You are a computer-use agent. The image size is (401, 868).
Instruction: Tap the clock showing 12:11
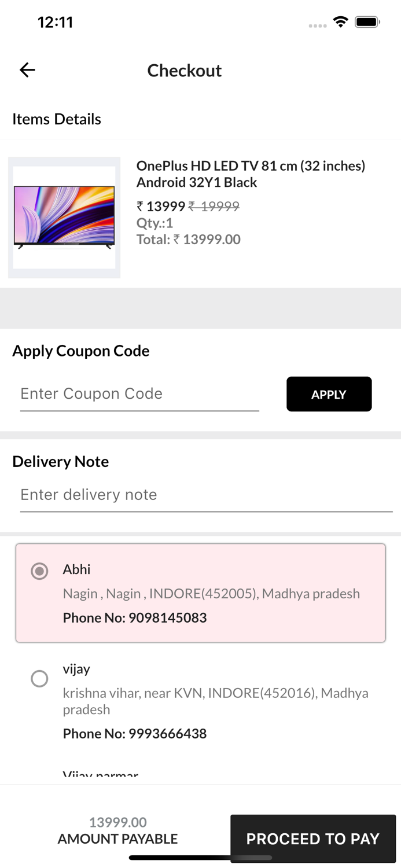pos(56,22)
